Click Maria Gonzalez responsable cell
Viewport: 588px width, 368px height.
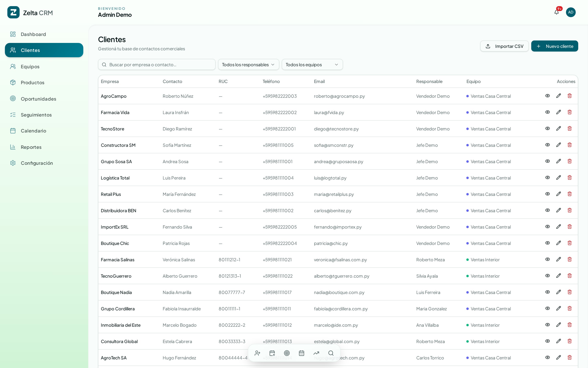tap(431, 309)
